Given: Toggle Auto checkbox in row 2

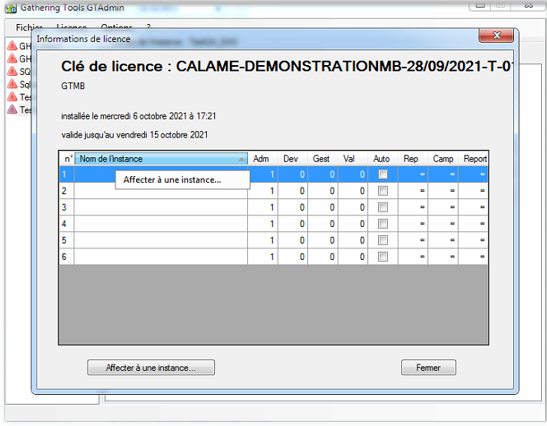Looking at the screenshot, I should tap(383, 190).
